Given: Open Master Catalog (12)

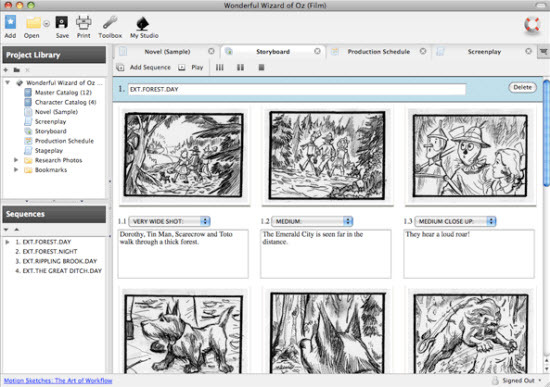Looking at the screenshot, I should tap(63, 92).
